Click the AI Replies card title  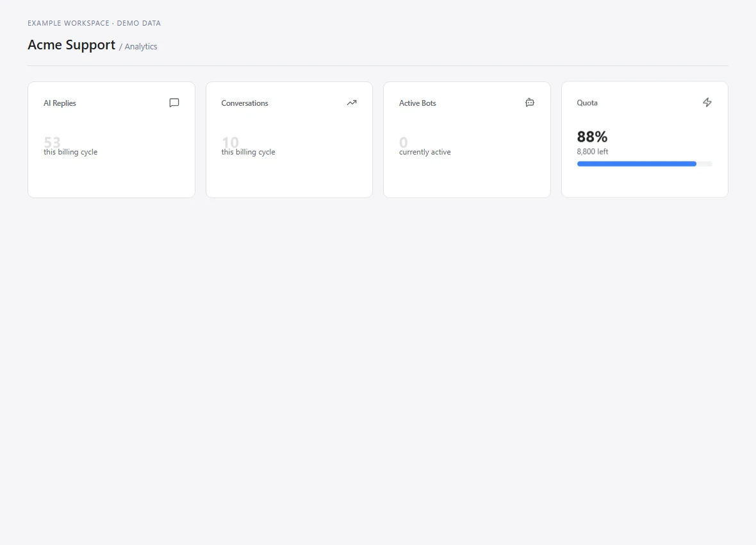click(60, 103)
